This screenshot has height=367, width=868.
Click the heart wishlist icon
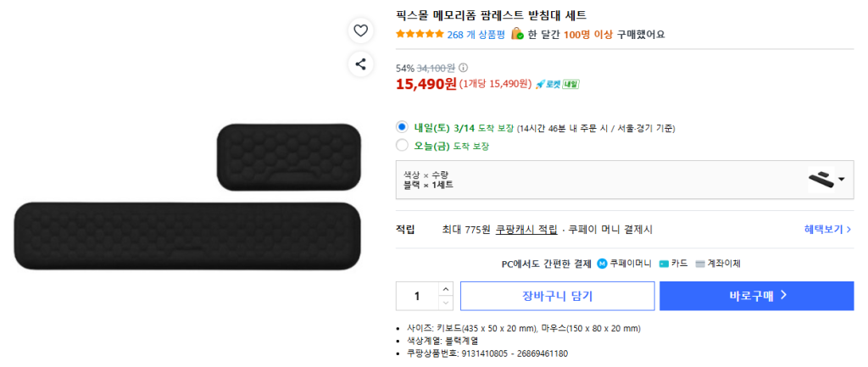[360, 31]
